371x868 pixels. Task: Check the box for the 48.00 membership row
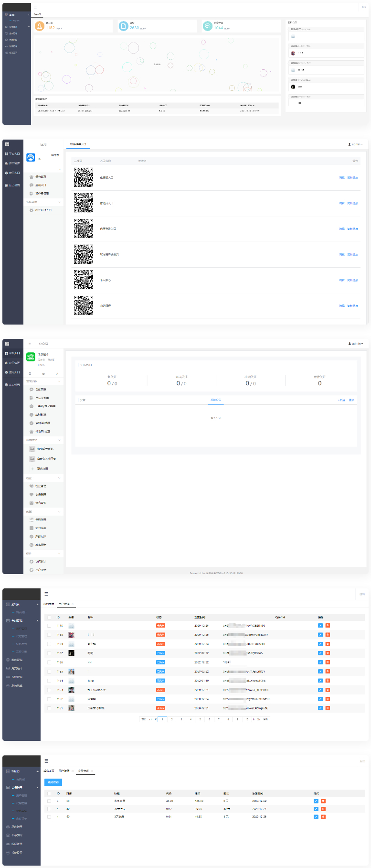coord(49,801)
